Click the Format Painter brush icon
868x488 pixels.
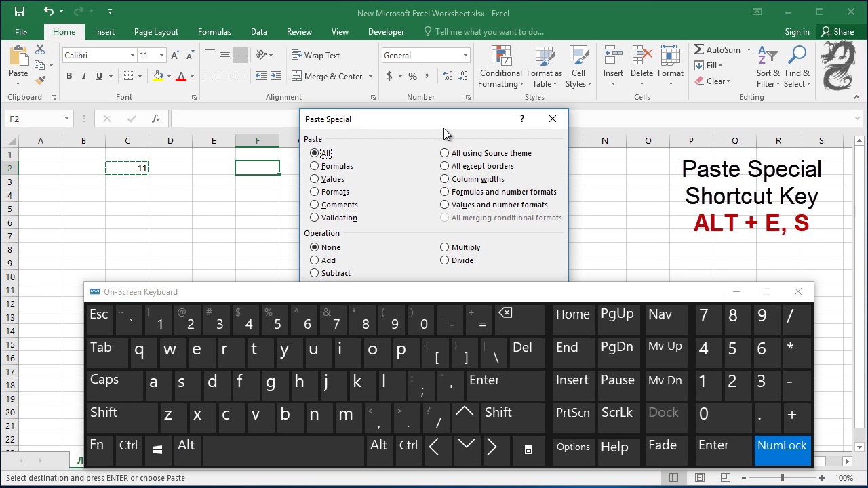coord(40,80)
